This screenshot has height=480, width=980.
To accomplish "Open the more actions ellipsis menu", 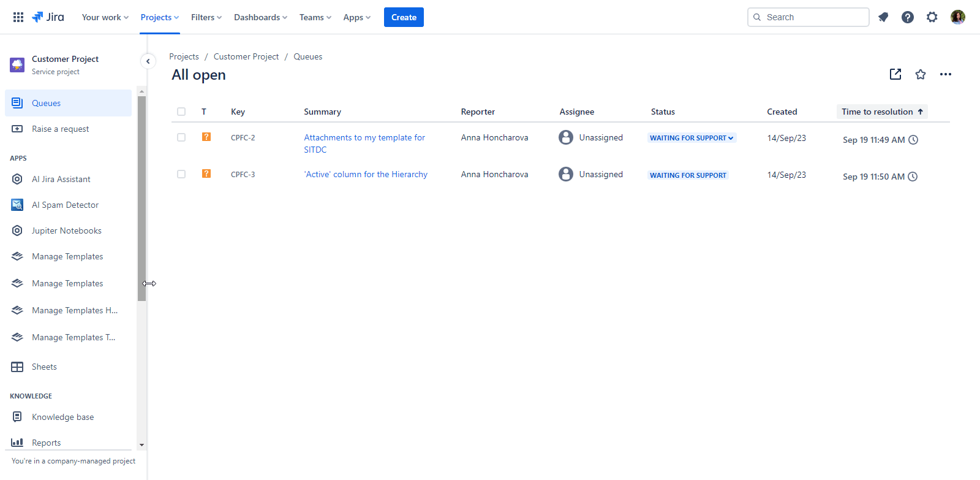I will [x=946, y=74].
